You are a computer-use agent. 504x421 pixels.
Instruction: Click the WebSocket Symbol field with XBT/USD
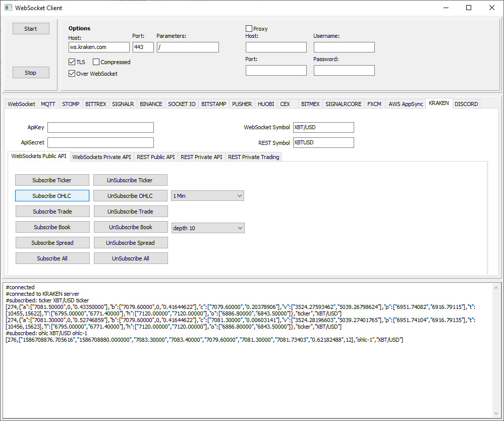(323, 127)
